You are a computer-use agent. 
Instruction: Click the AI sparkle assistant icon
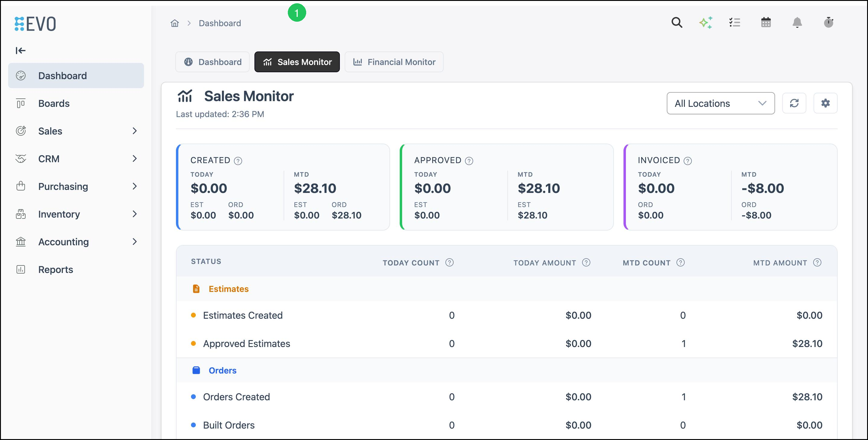tap(706, 23)
